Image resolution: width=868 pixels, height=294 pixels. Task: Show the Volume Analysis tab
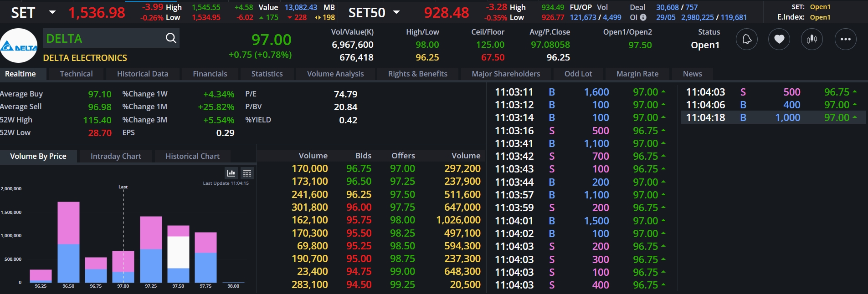point(335,74)
